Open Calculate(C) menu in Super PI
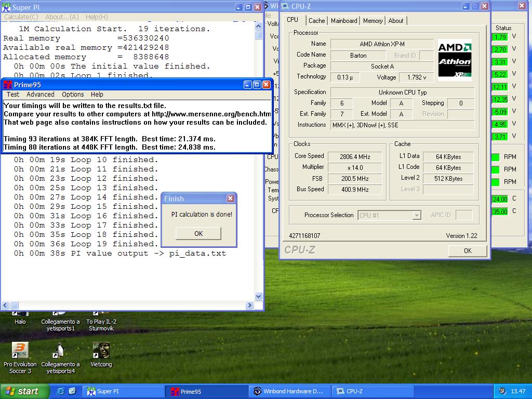This screenshot has height=399, width=532. coord(21,17)
